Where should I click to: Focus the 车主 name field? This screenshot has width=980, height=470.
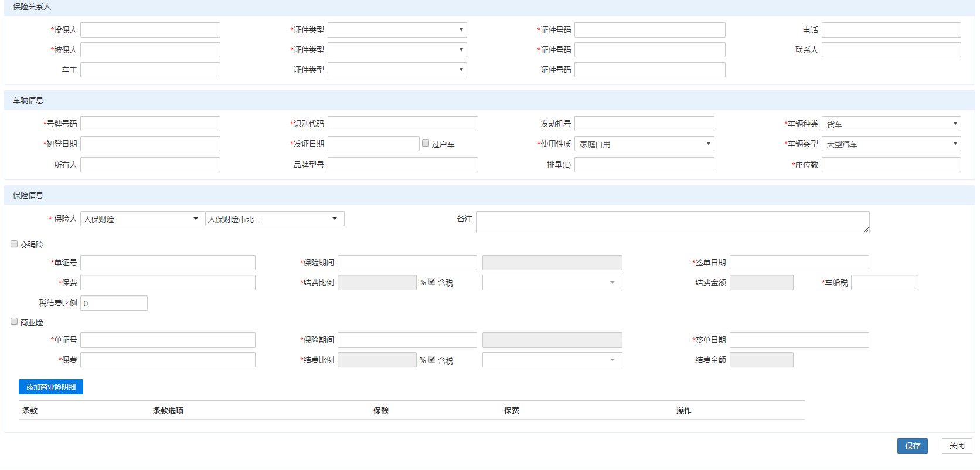point(150,70)
